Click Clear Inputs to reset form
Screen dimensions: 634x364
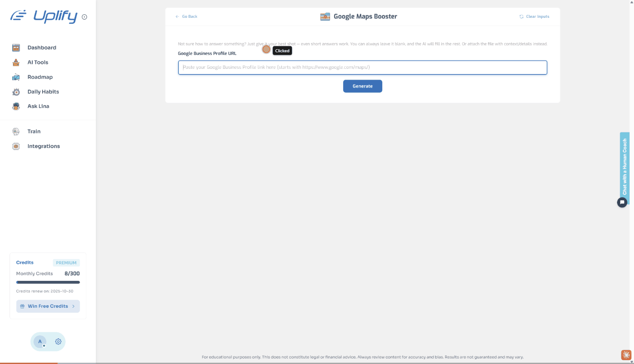pyautogui.click(x=534, y=17)
